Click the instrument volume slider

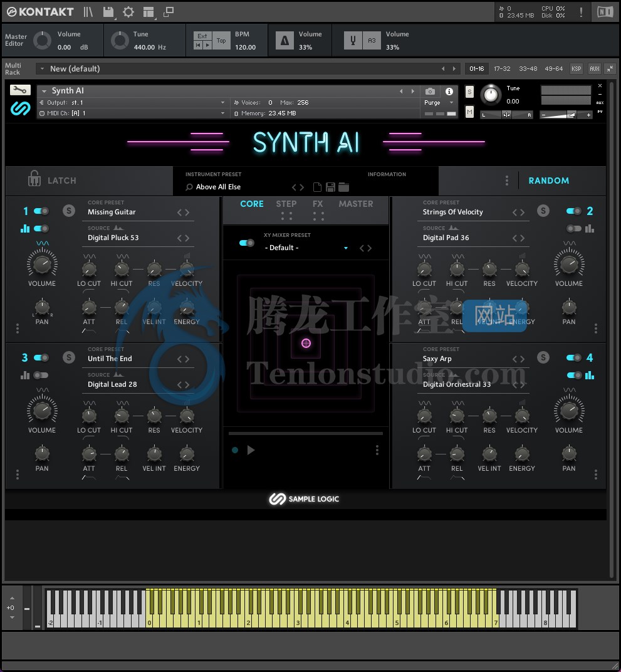tap(566, 115)
